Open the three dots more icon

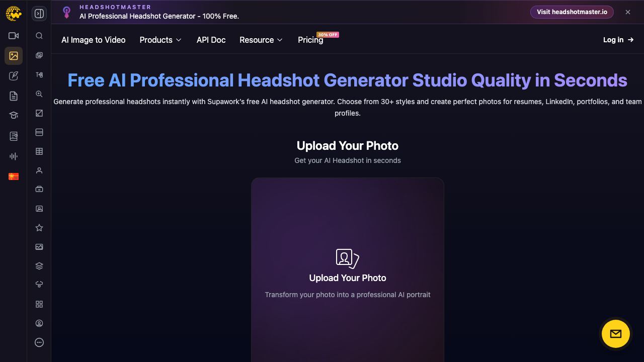pos(39,342)
